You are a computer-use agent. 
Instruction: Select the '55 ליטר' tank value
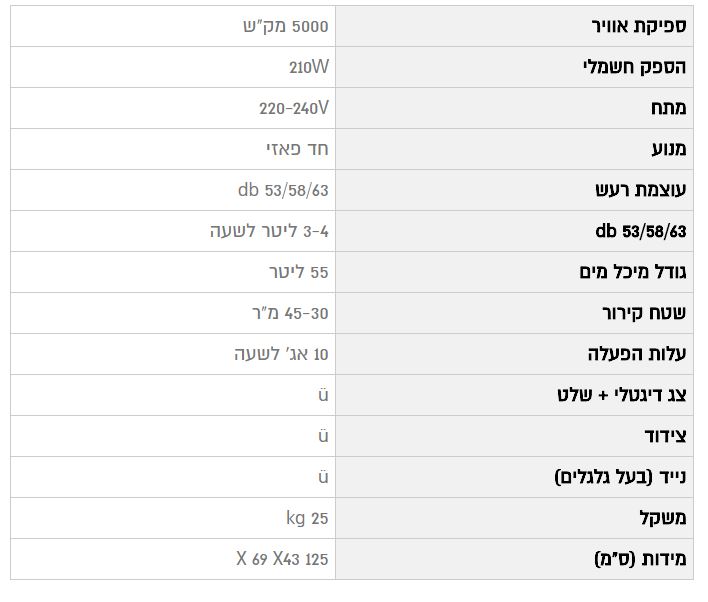point(298,272)
